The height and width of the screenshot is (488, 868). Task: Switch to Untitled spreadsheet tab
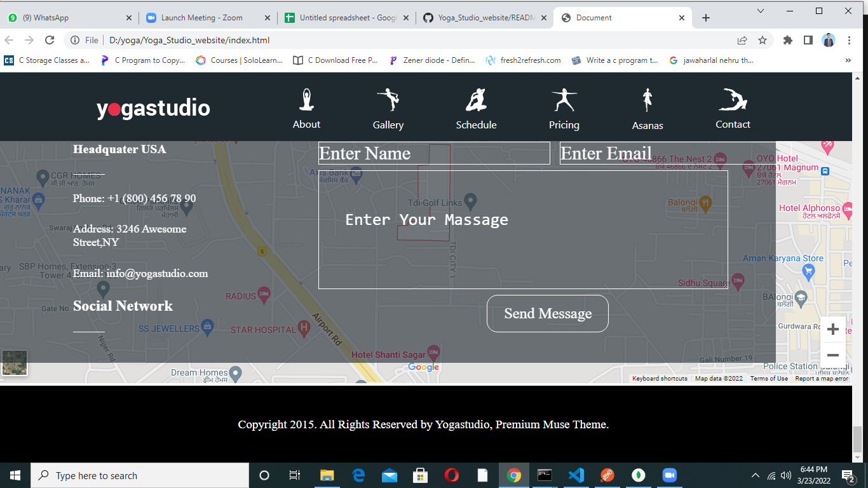tap(346, 18)
